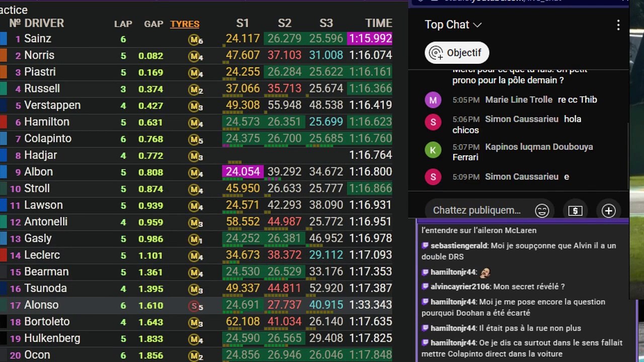The width and height of the screenshot is (644, 362).
Task: Click Simon Caussarieu avatar at 5:09 PM message
Action: (433, 177)
